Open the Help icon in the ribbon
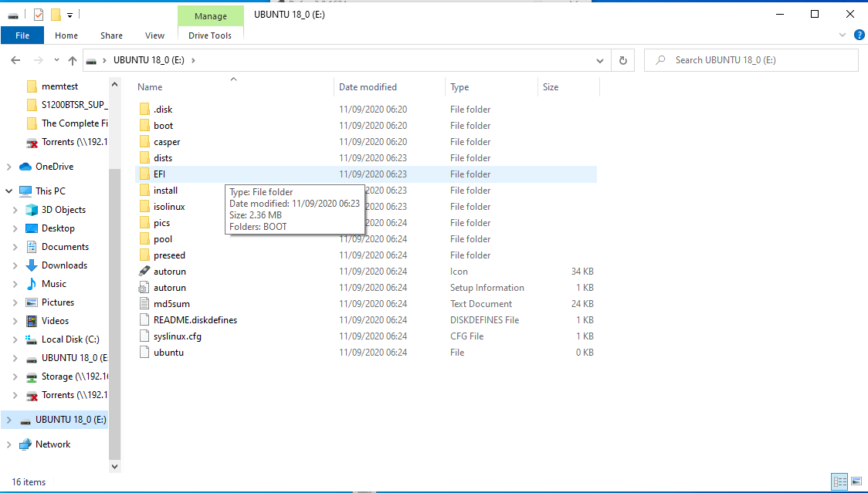The width and height of the screenshot is (868, 493). coord(859,35)
